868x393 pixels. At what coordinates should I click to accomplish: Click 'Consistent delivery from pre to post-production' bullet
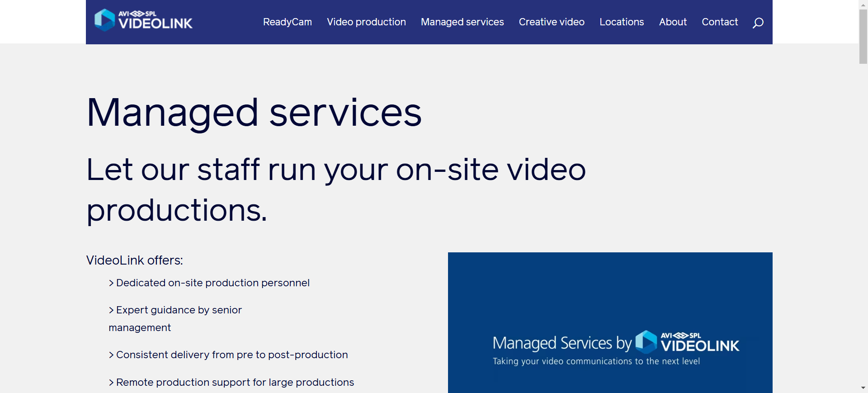click(x=228, y=355)
